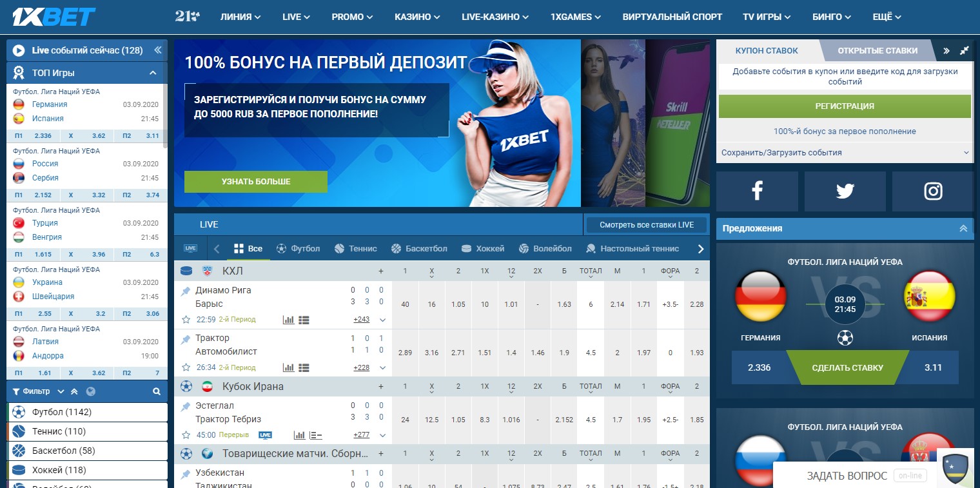
Task: Minimize the bet slip panel with the arrows icon
Action: pyautogui.click(x=965, y=50)
